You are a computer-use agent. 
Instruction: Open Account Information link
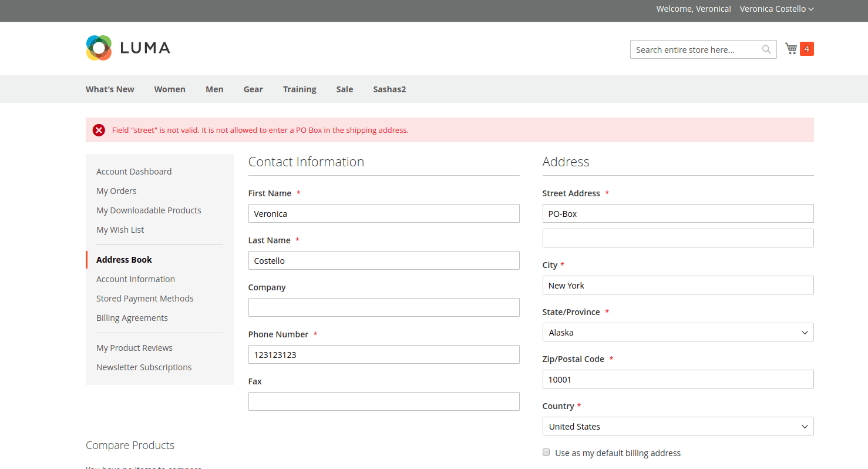136,279
